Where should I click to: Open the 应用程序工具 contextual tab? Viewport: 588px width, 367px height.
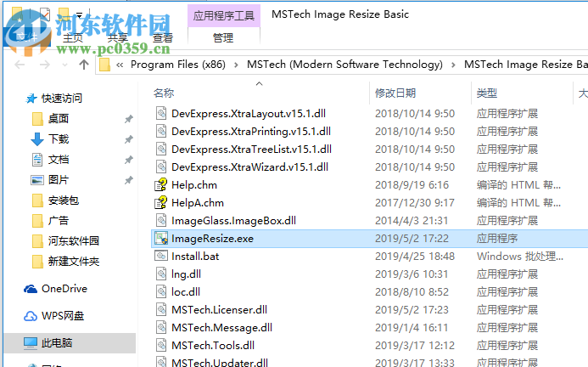(x=224, y=16)
